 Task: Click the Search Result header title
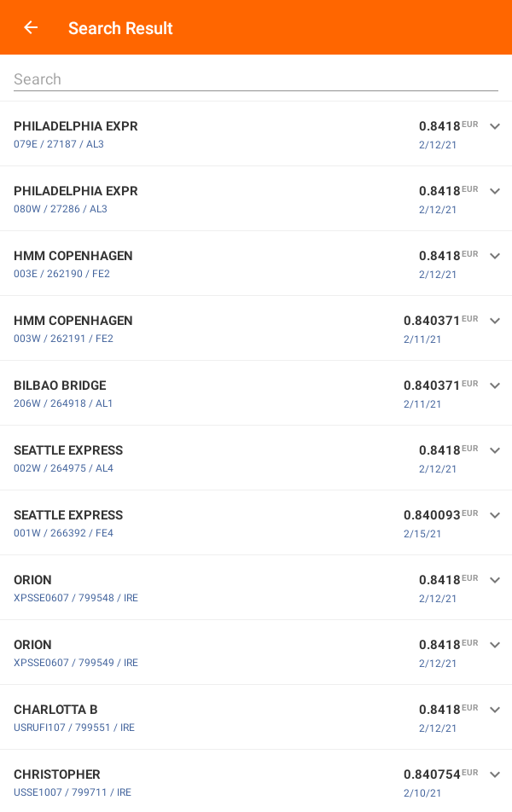[120, 28]
